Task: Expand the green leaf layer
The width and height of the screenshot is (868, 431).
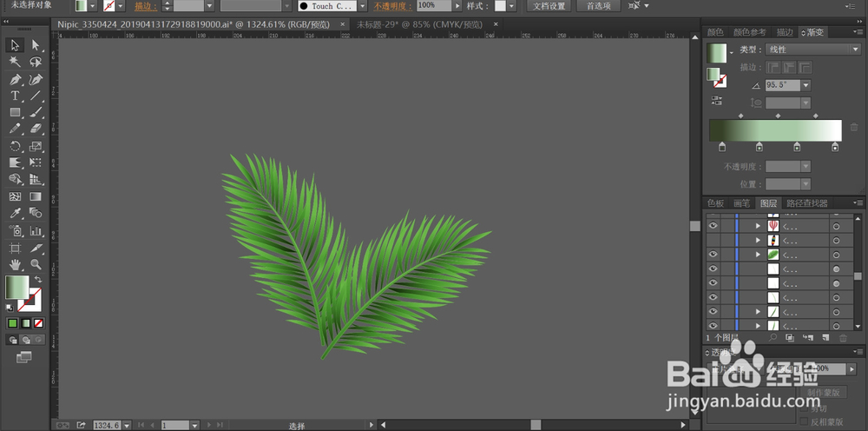Action: [x=758, y=255]
